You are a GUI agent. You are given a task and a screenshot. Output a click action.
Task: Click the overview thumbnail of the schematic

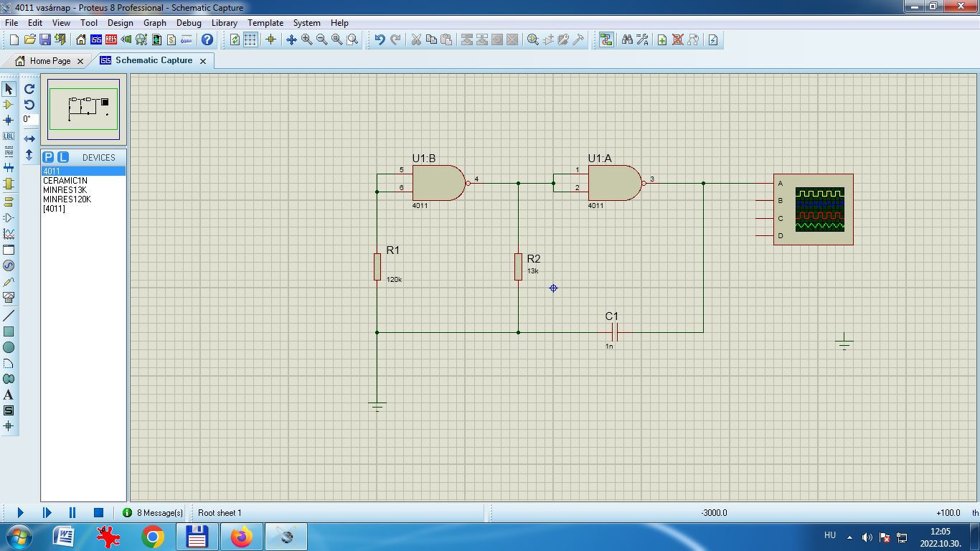tap(83, 109)
